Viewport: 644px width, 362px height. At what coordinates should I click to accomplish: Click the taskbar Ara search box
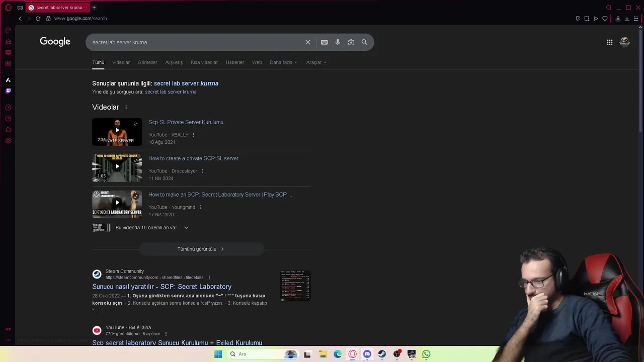[262, 354]
